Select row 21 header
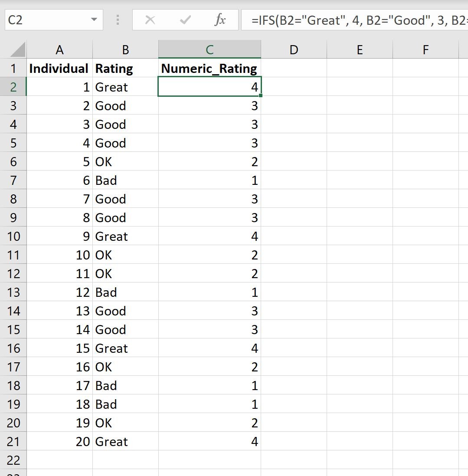 [13, 441]
